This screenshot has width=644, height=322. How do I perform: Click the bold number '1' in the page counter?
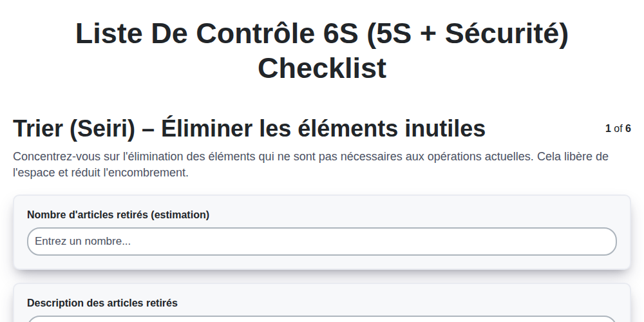(x=608, y=129)
